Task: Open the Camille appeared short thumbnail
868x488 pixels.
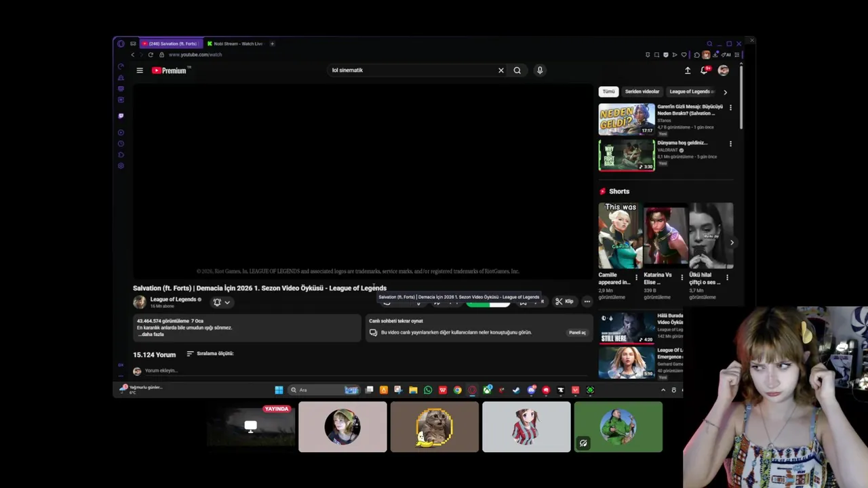Action: [620, 236]
